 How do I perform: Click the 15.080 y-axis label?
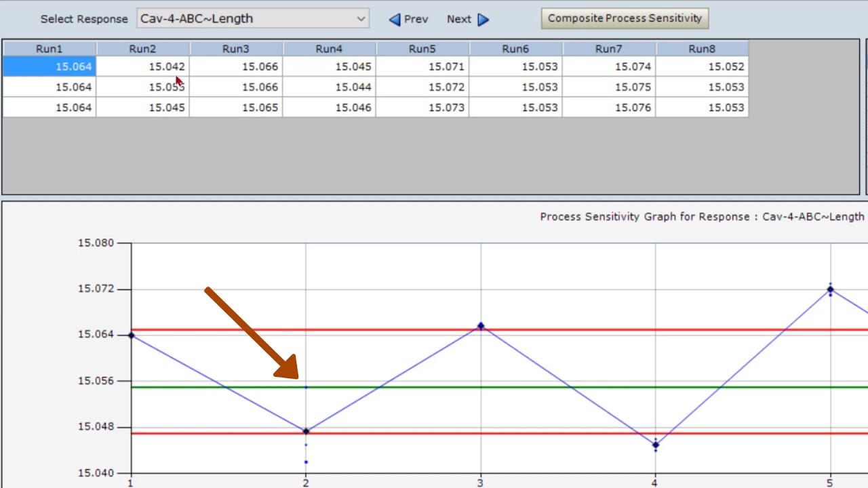(x=96, y=243)
